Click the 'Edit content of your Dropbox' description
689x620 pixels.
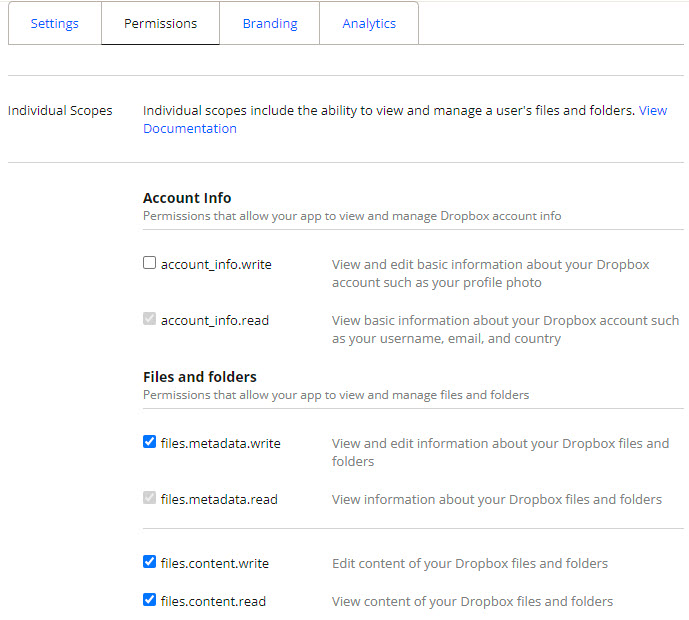point(470,563)
